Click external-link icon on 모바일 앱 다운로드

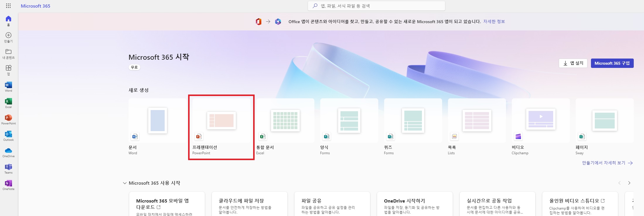[x=159, y=207]
